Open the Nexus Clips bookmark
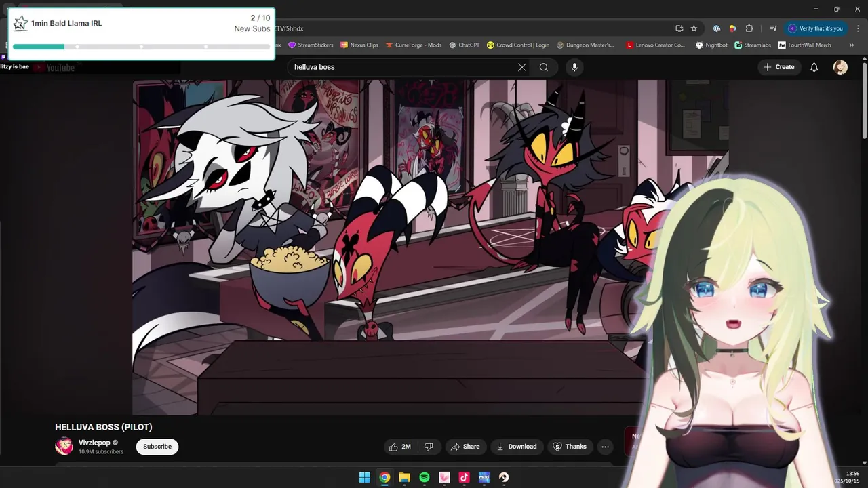The image size is (868, 488). point(359,45)
